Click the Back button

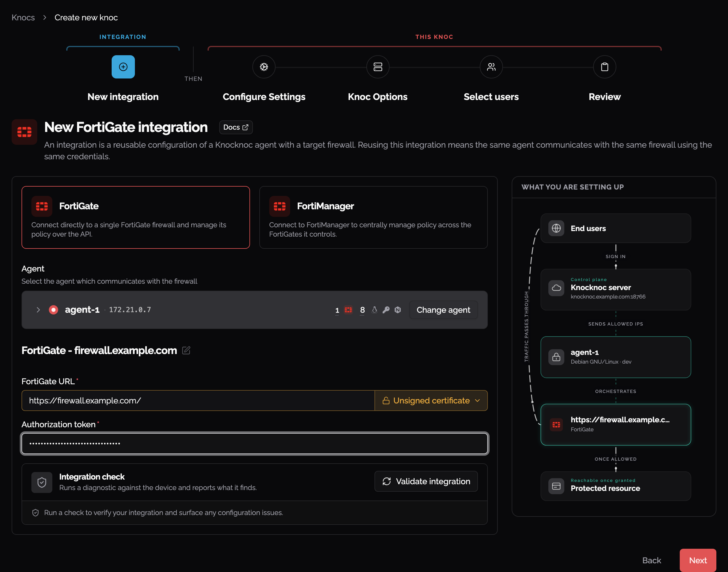click(x=651, y=560)
